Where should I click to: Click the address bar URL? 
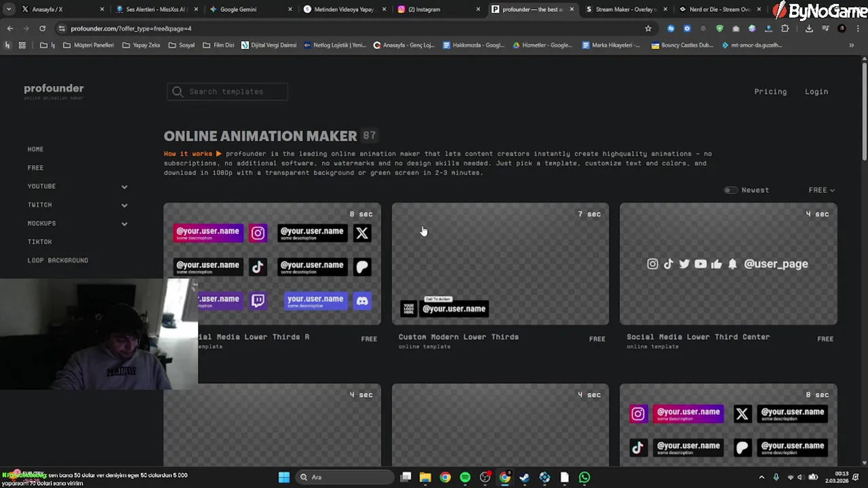pos(131,28)
